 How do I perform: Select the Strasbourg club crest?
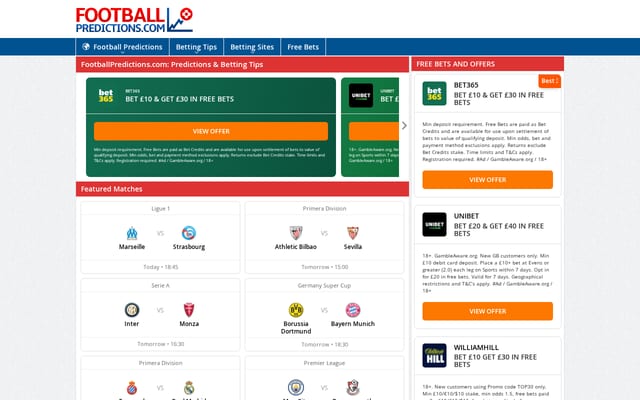point(189,233)
